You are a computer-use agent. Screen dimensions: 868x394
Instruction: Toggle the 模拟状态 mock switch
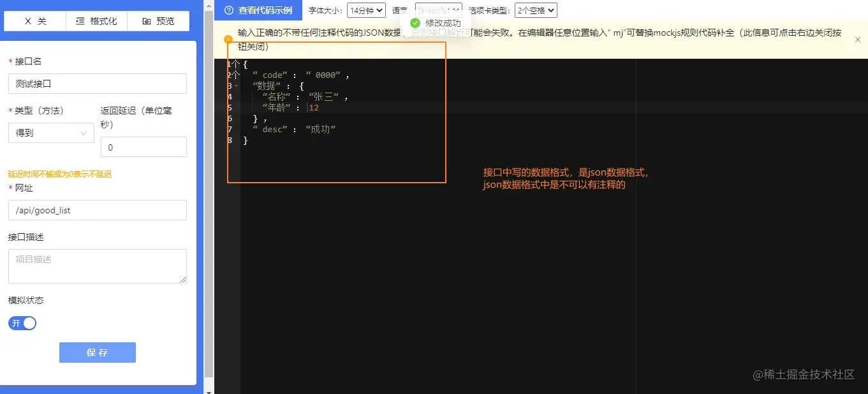[22, 323]
